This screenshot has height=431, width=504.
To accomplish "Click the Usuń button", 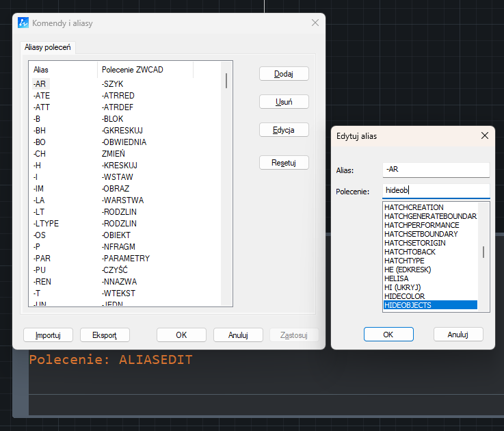I will coord(284,102).
